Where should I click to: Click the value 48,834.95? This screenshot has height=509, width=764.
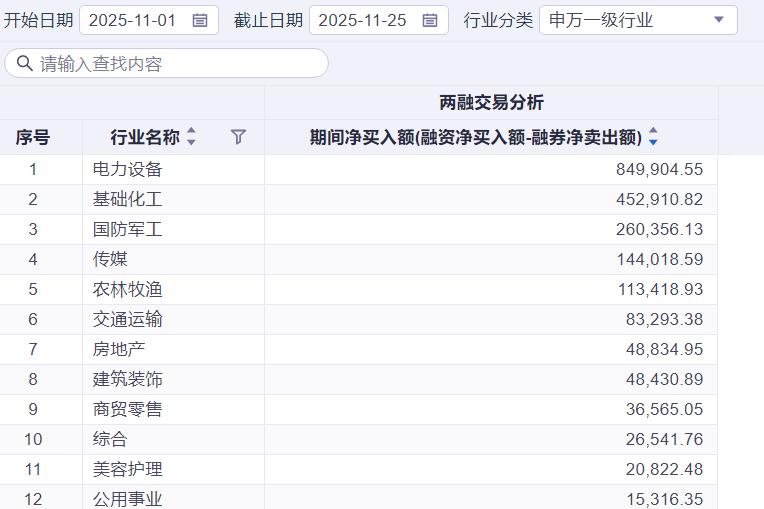pos(665,350)
